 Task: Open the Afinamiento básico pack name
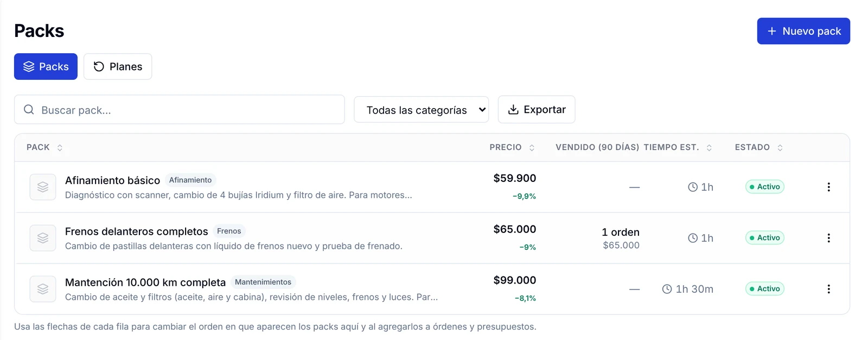tap(112, 180)
